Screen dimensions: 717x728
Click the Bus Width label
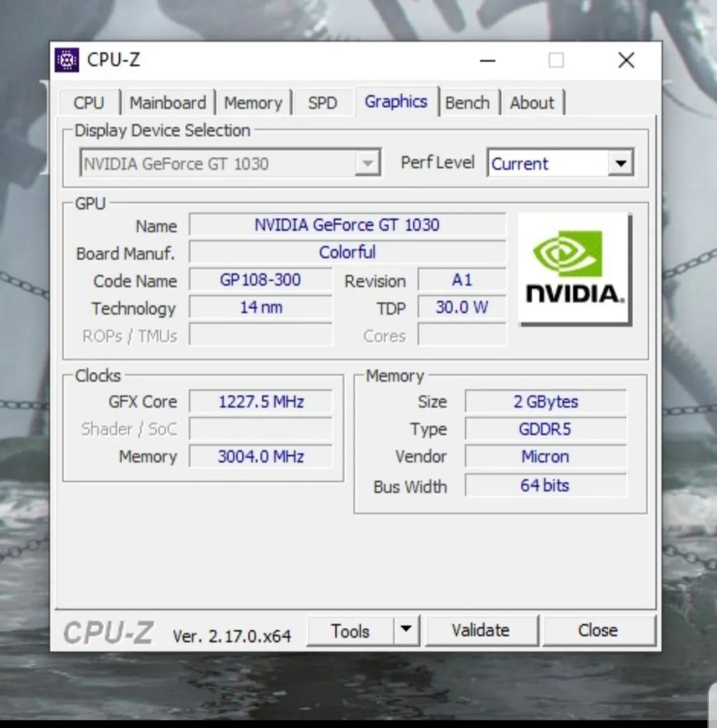pos(410,487)
